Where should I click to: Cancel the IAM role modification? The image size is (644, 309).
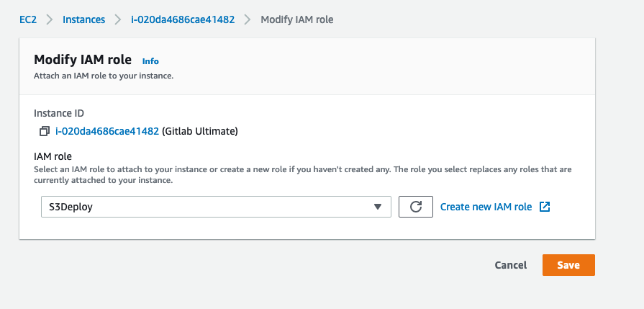pos(510,265)
